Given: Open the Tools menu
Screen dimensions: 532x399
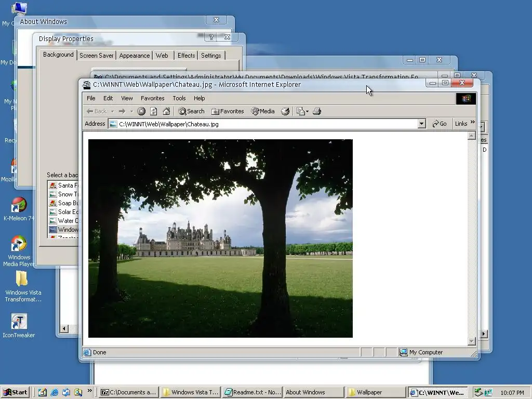Looking at the screenshot, I should (179, 98).
